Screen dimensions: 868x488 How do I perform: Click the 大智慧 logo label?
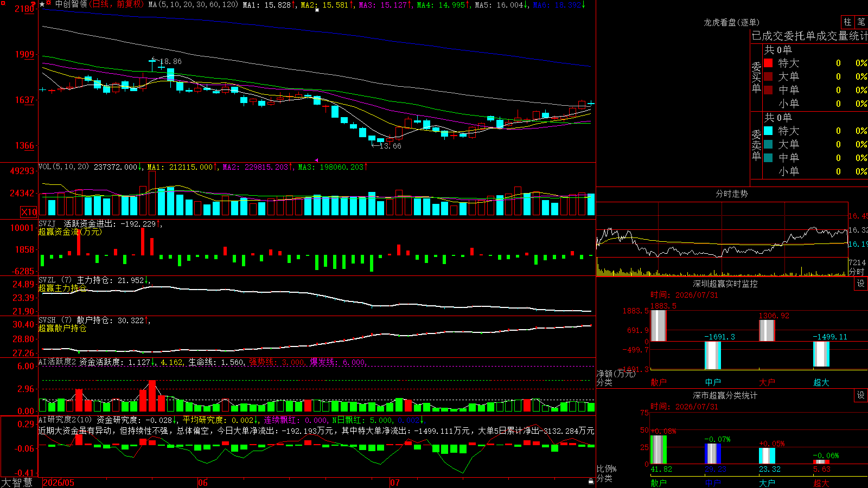click(x=17, y=483)
